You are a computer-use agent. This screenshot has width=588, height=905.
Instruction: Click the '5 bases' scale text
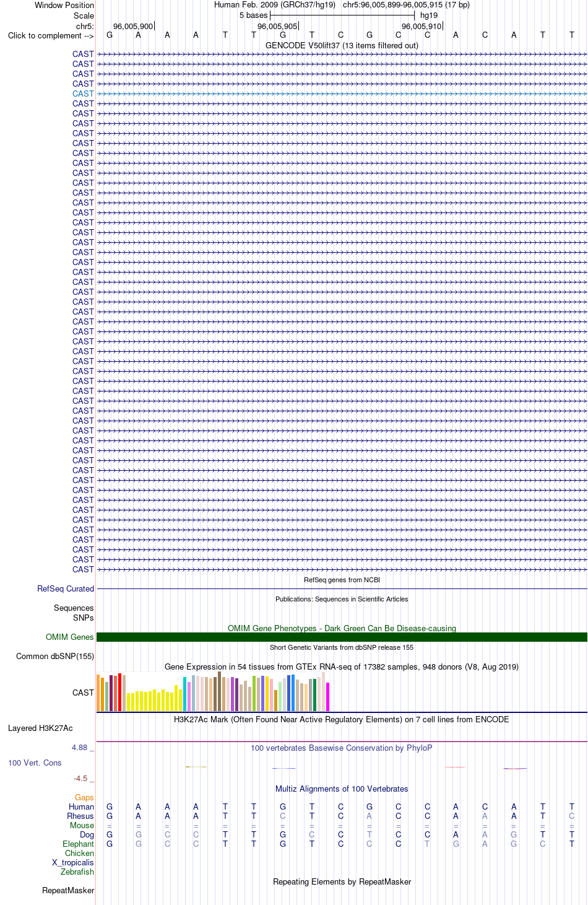(x=254, y=15)
